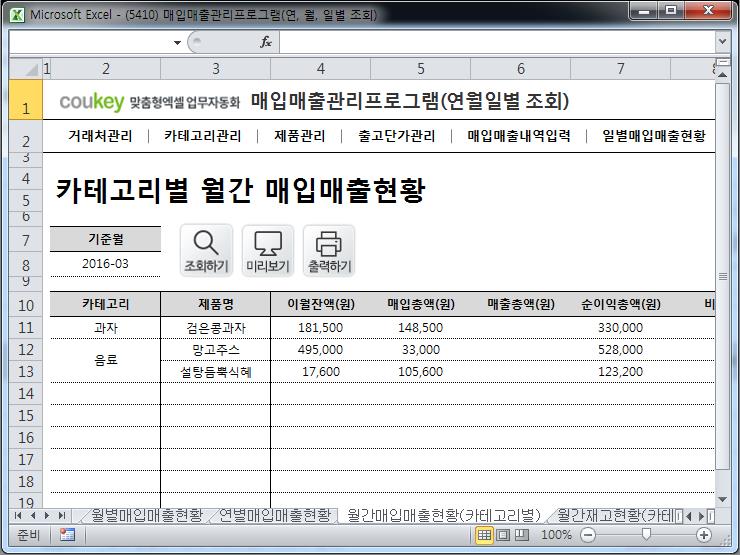Go to previous sheet tab arrow

pyautogui.click(x=33, y=515)
